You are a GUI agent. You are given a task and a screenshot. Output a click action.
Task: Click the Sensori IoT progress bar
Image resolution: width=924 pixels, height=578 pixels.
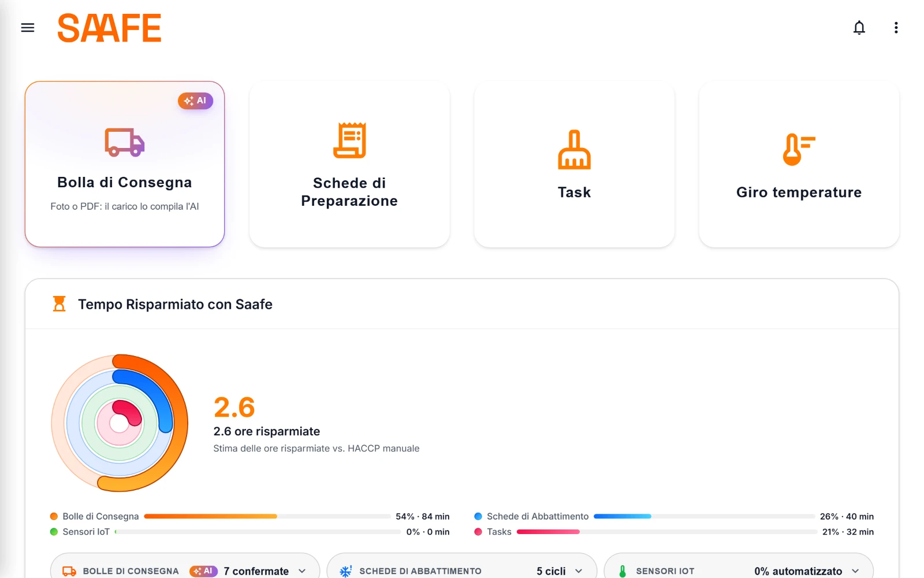pos(258,532)
